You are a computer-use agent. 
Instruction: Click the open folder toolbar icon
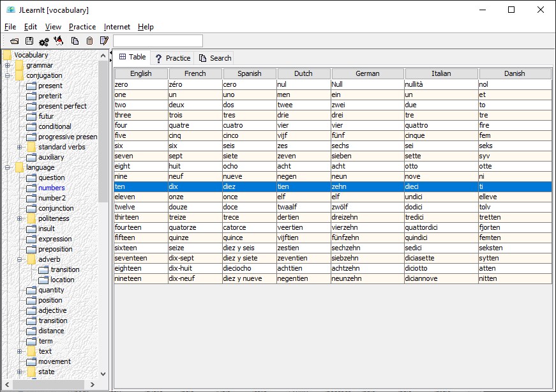pyautogui.click(x=14, y=41)
